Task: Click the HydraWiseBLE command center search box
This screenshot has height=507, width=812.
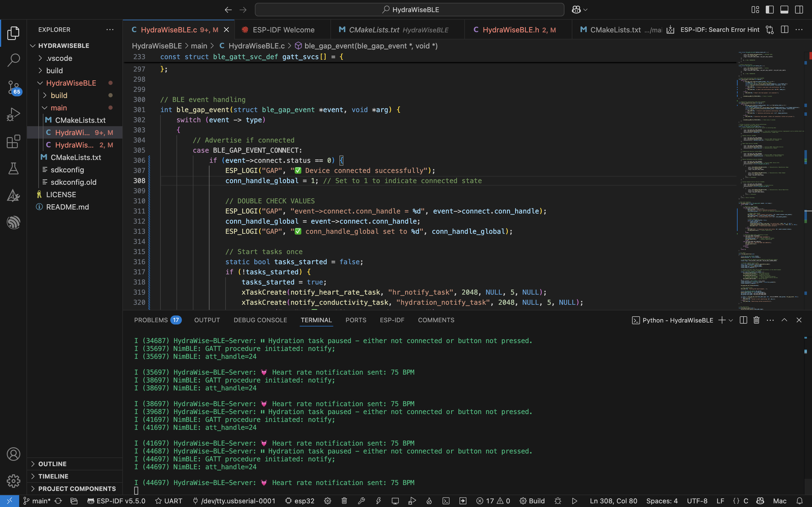Action: click(x=409, y=10)
